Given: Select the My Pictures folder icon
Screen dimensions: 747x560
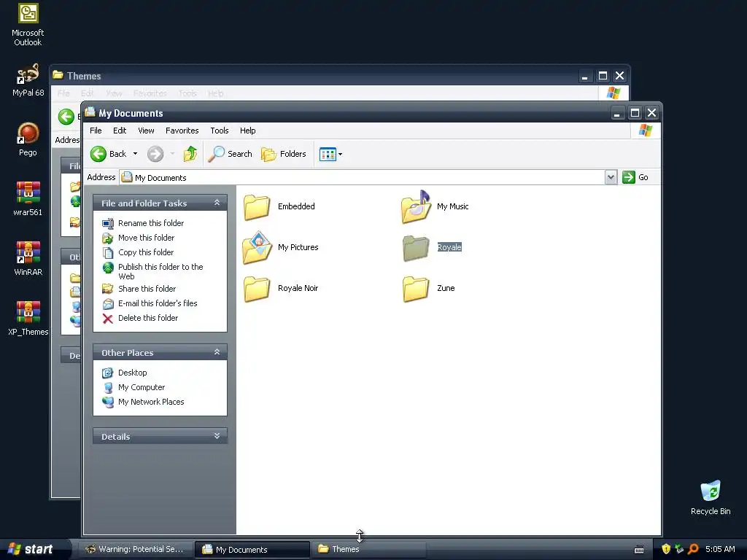Looking at the screenshot, I should pos(258,248).
